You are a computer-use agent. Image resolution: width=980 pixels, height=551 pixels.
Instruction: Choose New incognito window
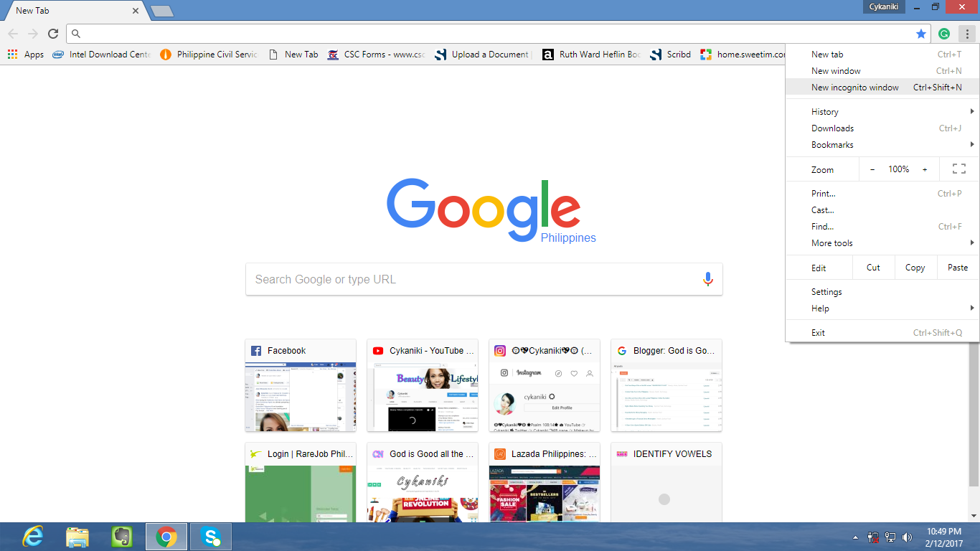pos(881,88)
